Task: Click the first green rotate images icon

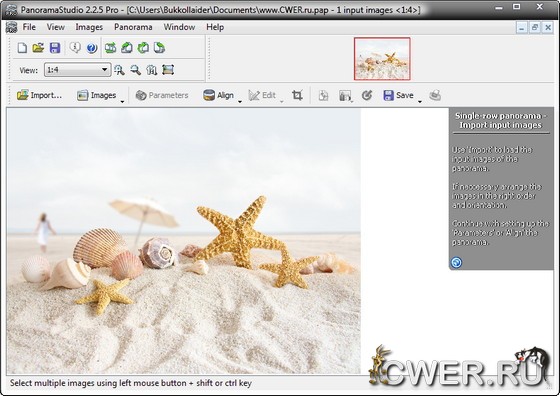Action: tap(110, 48)
